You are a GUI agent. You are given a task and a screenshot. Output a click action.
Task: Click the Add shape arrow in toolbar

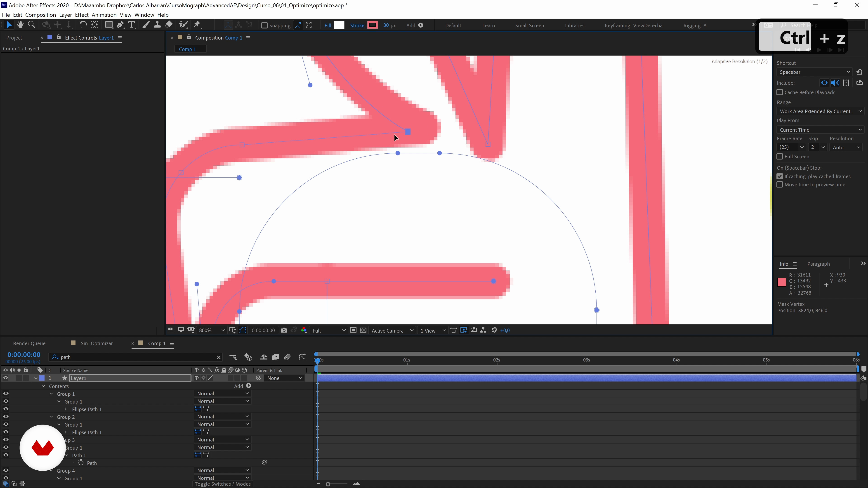pos(421,25)
